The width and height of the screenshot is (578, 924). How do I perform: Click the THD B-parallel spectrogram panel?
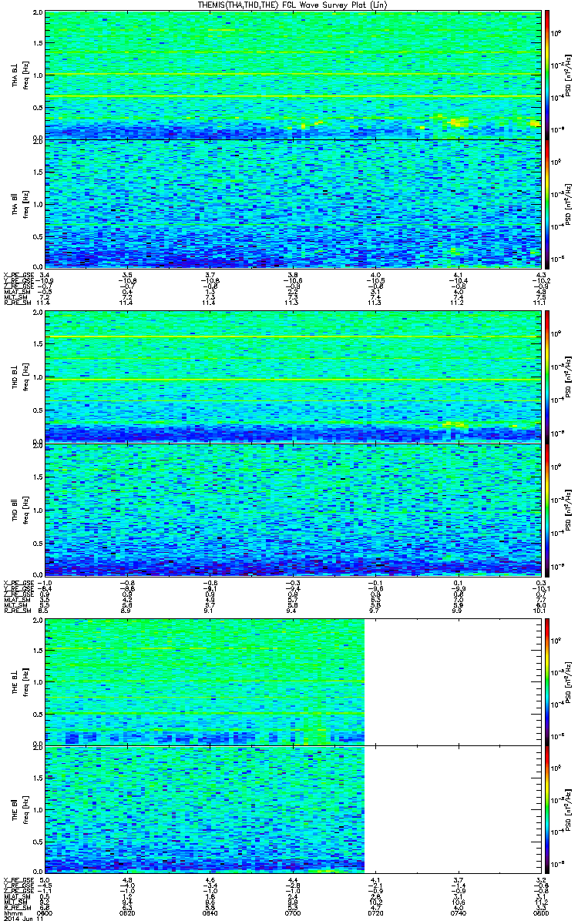[x=292, y=508]
